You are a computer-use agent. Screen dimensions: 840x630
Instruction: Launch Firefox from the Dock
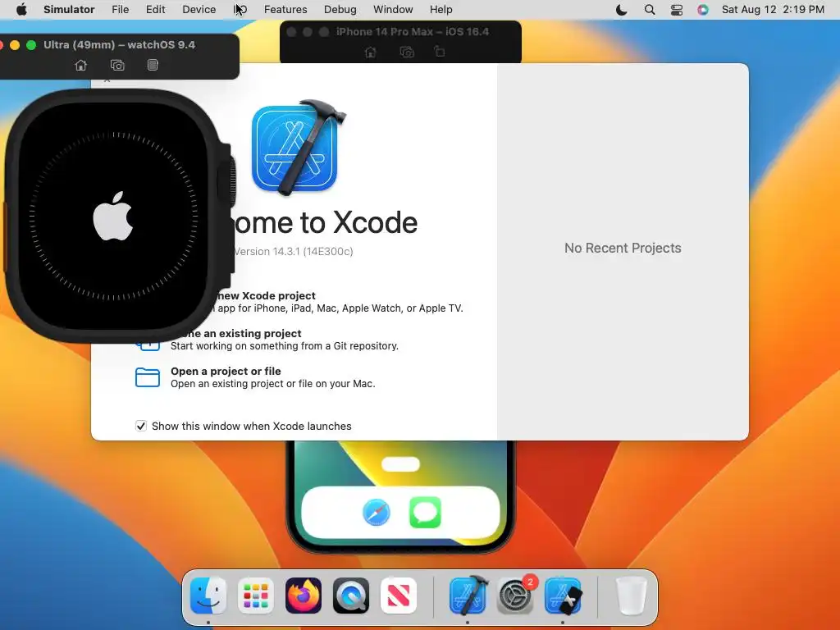tap(304, 596)
